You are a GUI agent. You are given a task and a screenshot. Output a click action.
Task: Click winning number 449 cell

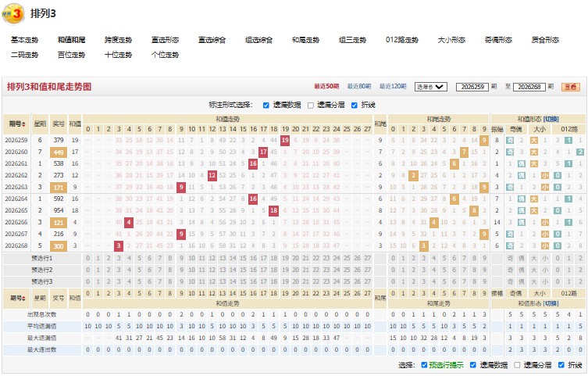[58, 152]
